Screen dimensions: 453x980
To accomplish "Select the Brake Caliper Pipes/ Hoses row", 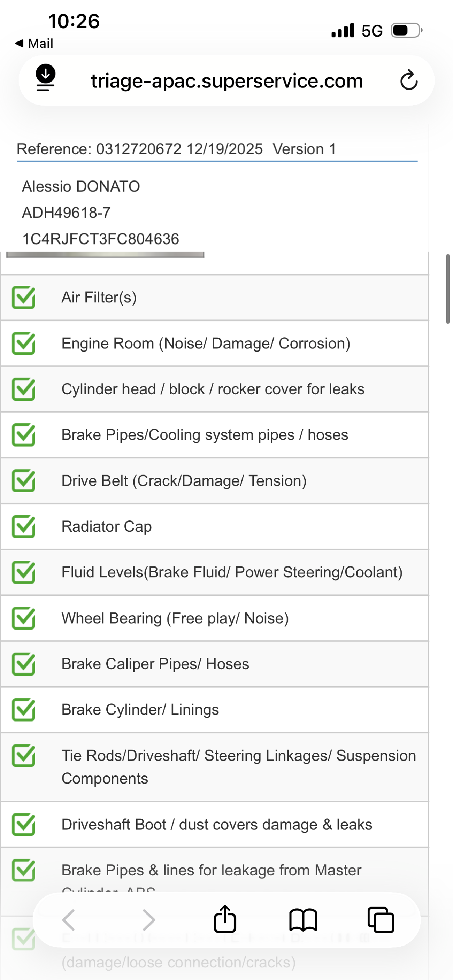I will click(155, 664).
